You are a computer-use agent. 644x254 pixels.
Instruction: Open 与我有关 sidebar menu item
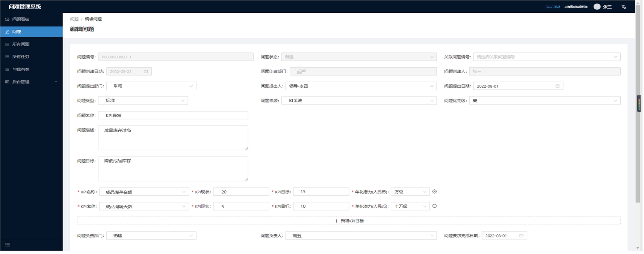[x=21, y=70]
